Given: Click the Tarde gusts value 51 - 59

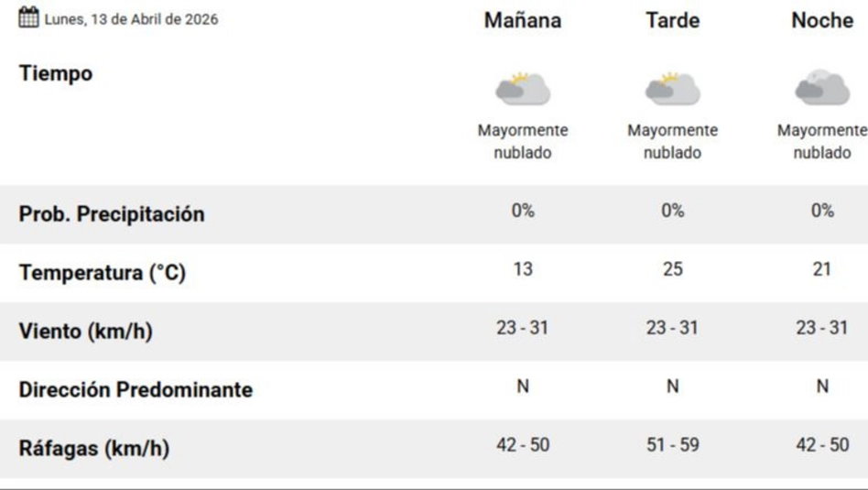Looking at the screenshot, I should (x=672, y=445).
